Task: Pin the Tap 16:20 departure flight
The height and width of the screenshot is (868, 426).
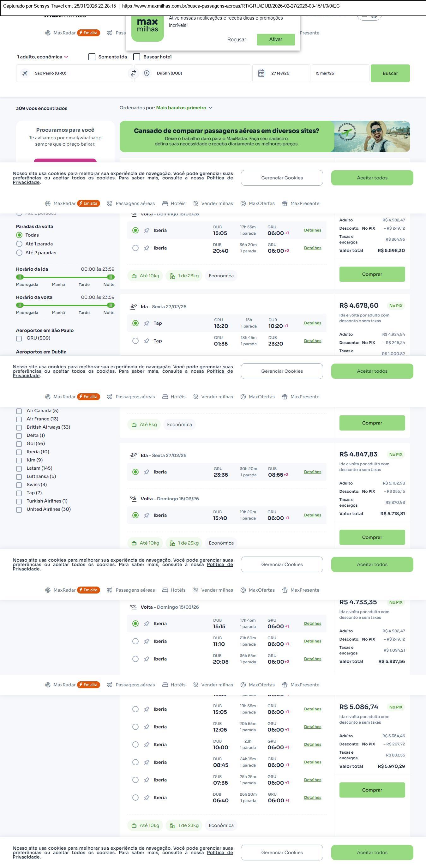Action: [147, 323]
